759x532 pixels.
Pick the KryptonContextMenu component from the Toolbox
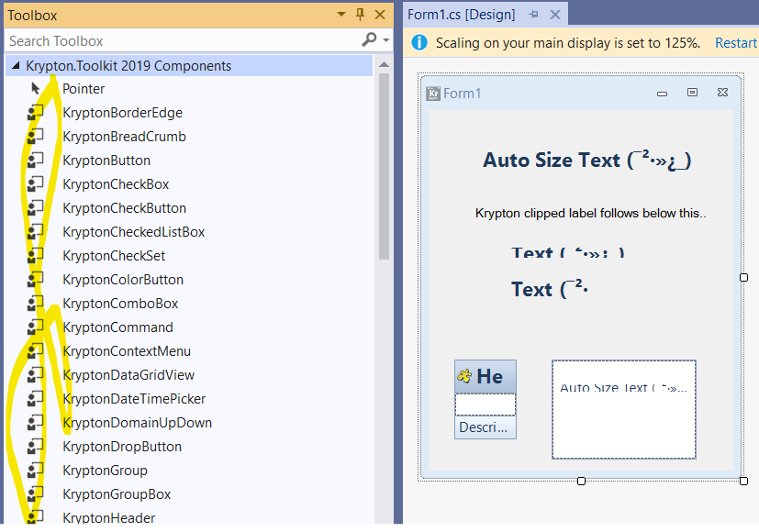(126, 350)
